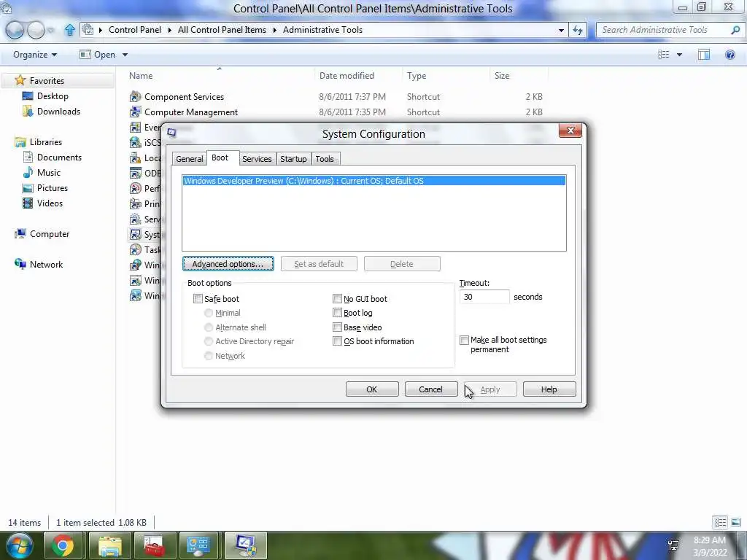747x560 pixels.
Task: Open the Documents library
Action: (59, 157)
